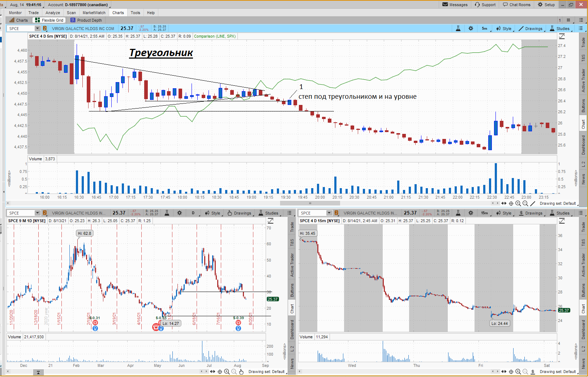The image size is (588, 377).
Task: Click the chart mode curve icon on top chart
Action: click(562, 36)
